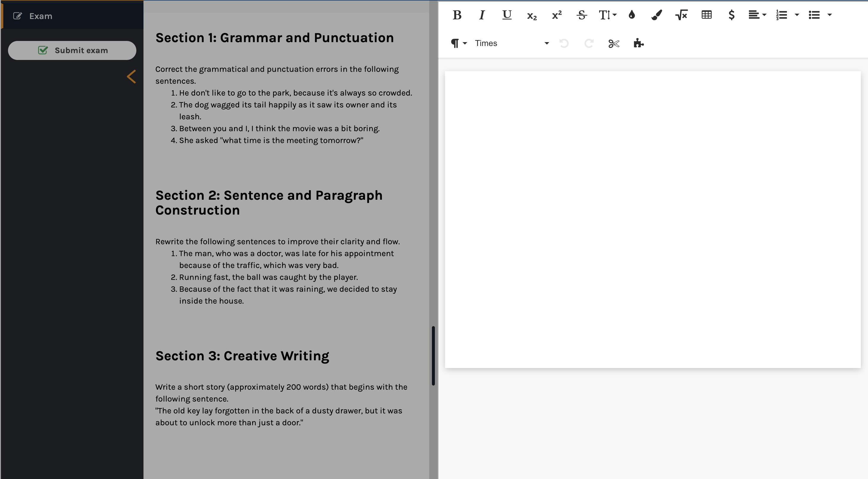Open the font size dropdown

click(x=607, y=15)
